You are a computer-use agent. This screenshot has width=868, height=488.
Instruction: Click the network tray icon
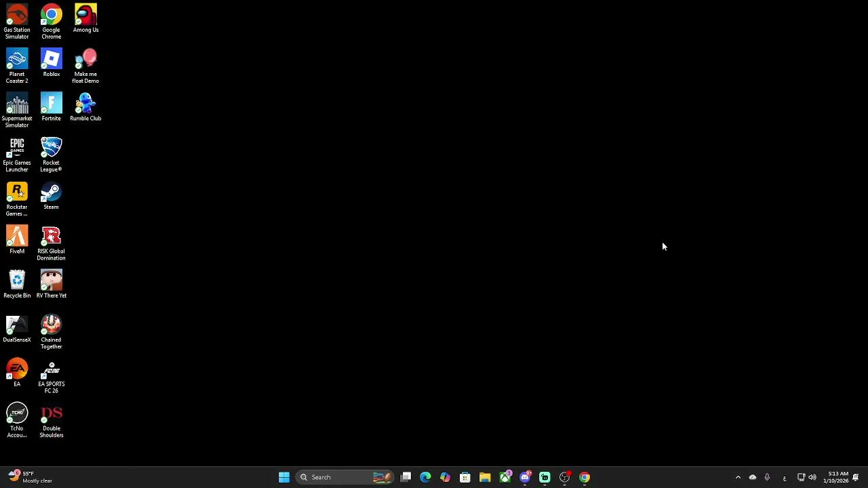(801, 477)
